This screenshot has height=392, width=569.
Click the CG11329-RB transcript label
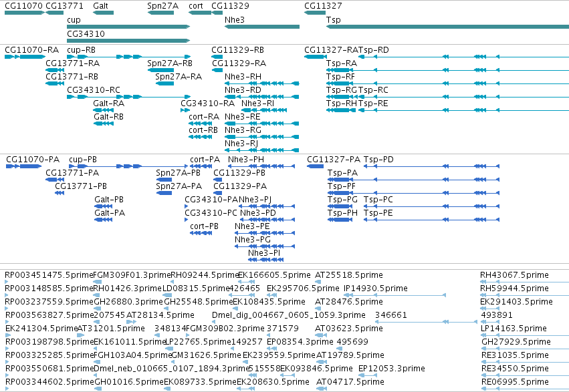pos(238,50)
